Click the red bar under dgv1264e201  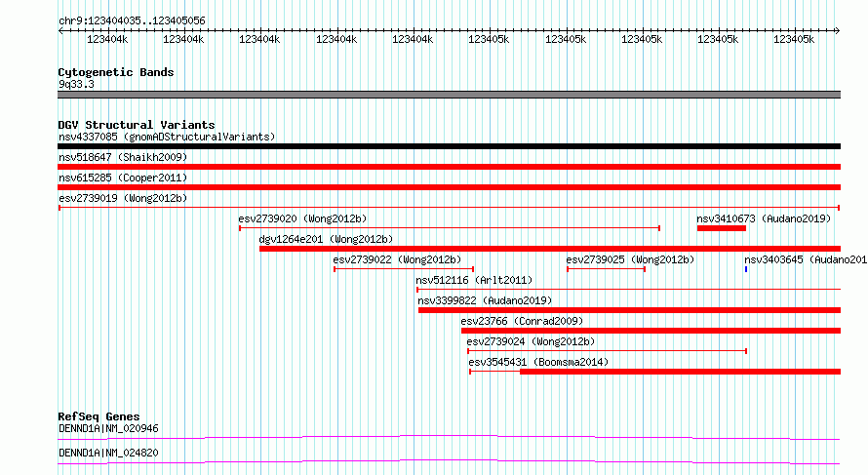pos(550,249)
